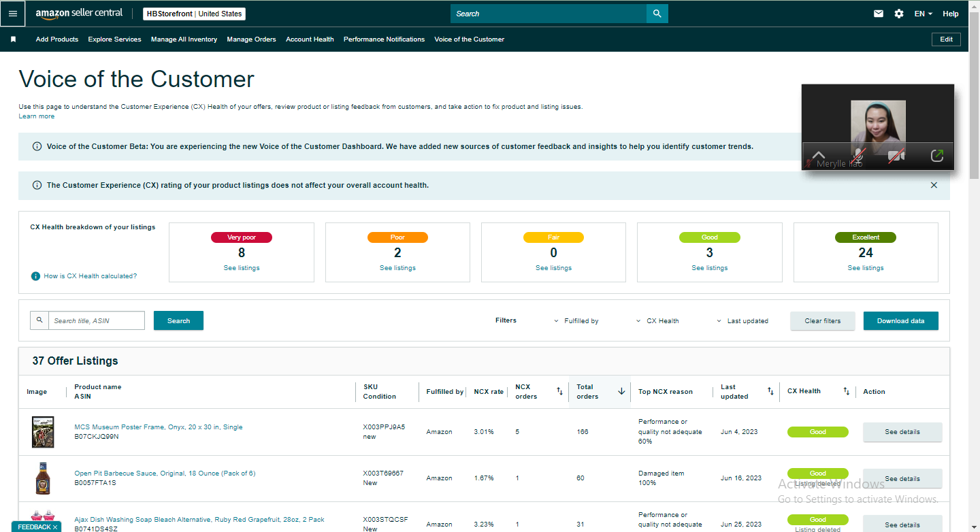The height and width of the screenshot is (532, 980).
Task: Click the barbecue sauce bottle thumbnail
Action: point(42,478)
